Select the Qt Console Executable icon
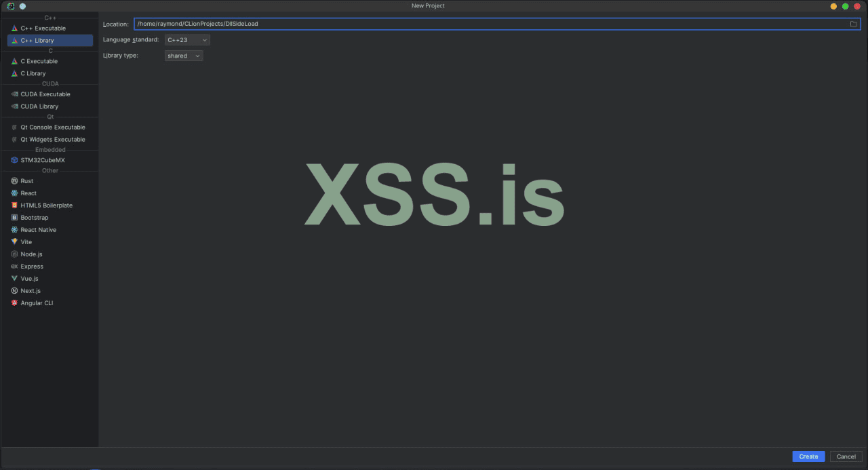The height and width of the screenshot is (470, 868). coord(14,128)
